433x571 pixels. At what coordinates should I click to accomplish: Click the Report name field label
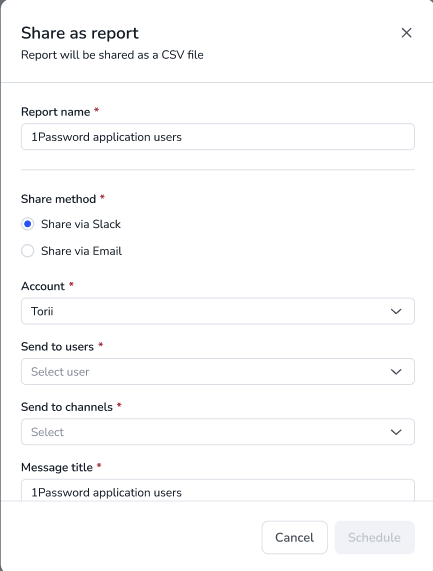pyautogui.click(x=55, y=112)
